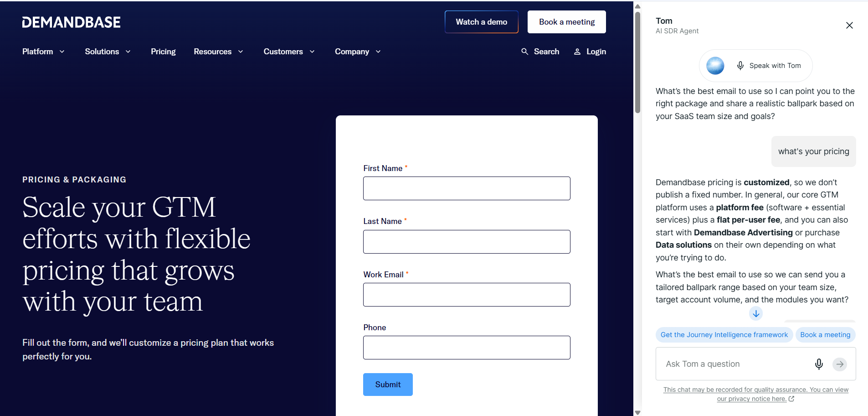Screen dimensions: 868x416
Task: Click the scrollbar up arrow
Action: point(637,6)
